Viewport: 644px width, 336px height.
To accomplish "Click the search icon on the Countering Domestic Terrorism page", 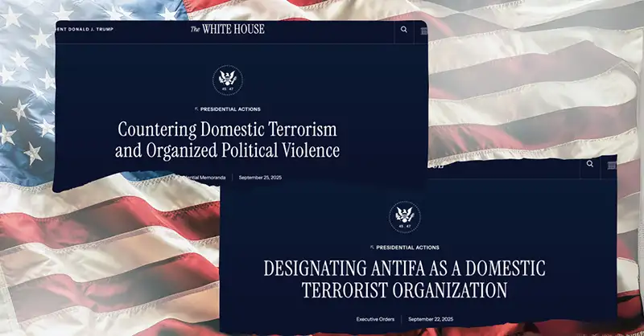I will (403, 31).
